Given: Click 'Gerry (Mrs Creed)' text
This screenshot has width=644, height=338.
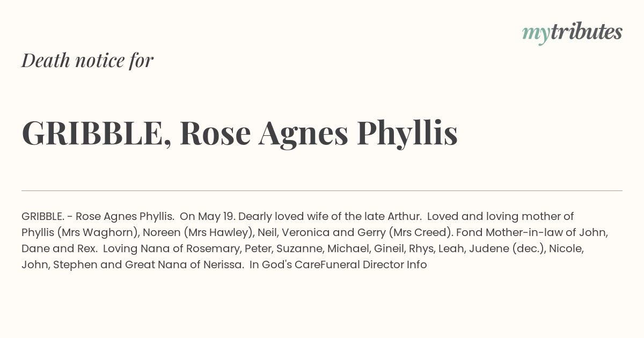Looking at the screenshot, I should coord(406,233).
